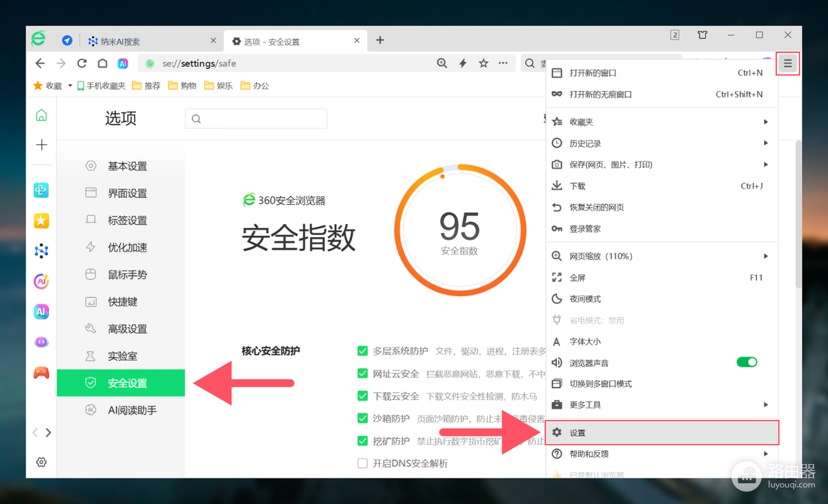
Task: Bookmark page with the star icon
Action: point(484,63)
